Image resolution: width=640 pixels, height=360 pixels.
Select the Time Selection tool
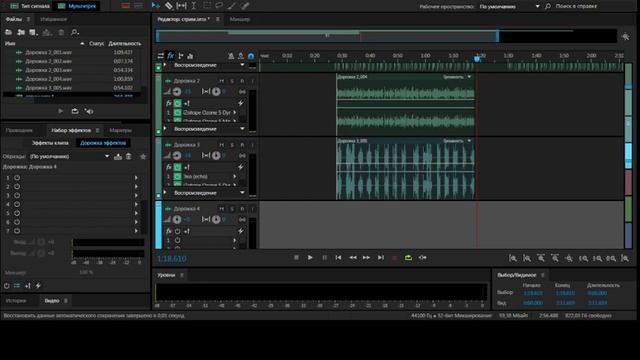pyautogui.click(x=194, y=6)
